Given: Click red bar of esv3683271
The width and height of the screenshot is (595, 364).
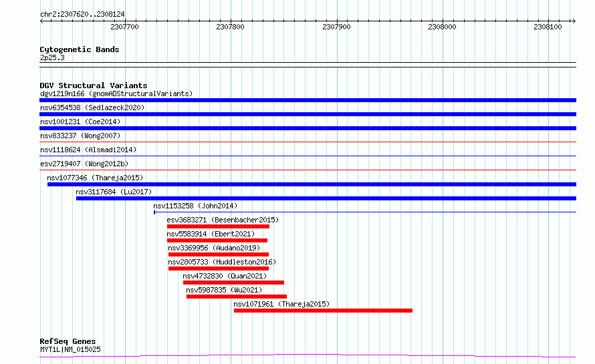Looking at the screenshot, I should click(x=218, y=226).
